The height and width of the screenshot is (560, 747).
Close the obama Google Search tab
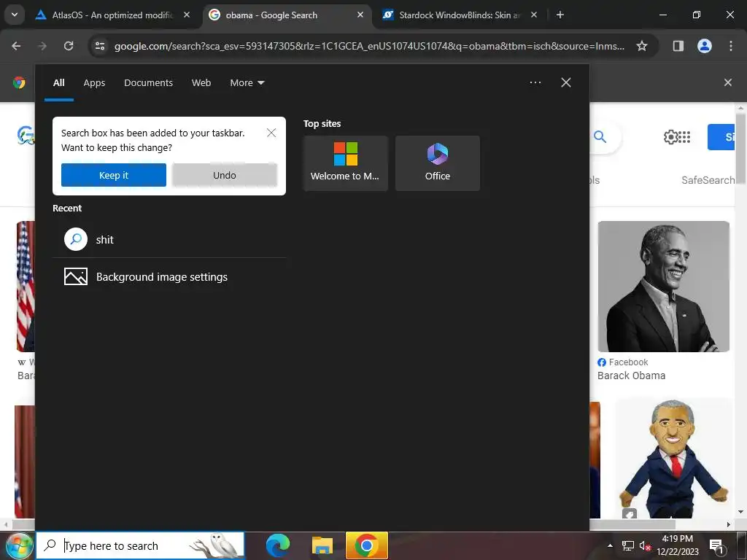(x=360, y=15)
